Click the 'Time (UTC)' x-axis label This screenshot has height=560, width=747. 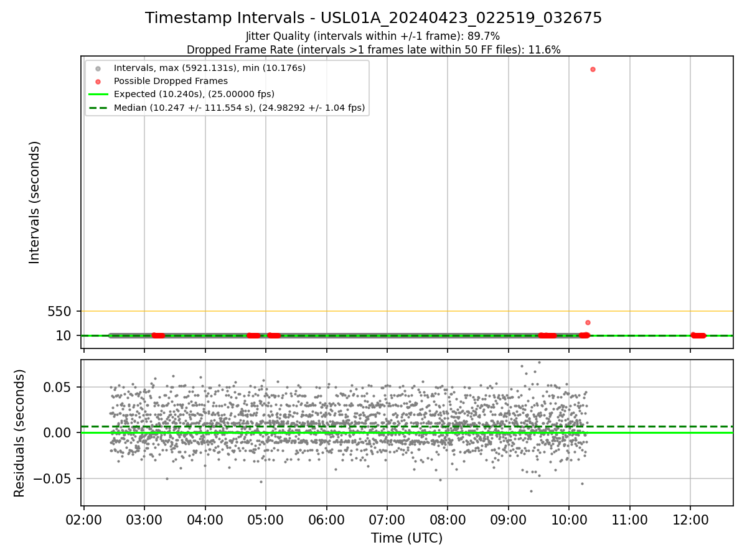pos(407,538)
